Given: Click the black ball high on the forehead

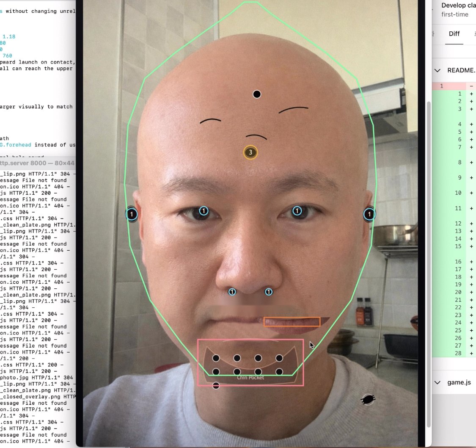Looking at the screenshot, I should click(x=257, y=94).
